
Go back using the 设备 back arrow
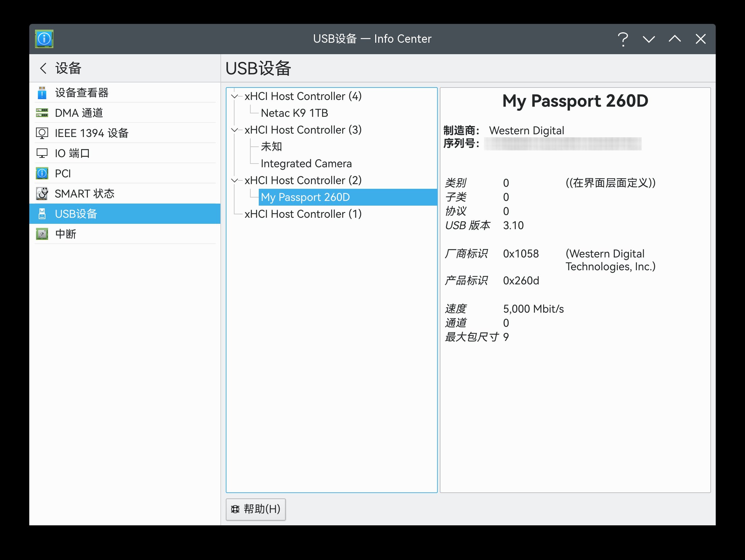tap(43, 68)
